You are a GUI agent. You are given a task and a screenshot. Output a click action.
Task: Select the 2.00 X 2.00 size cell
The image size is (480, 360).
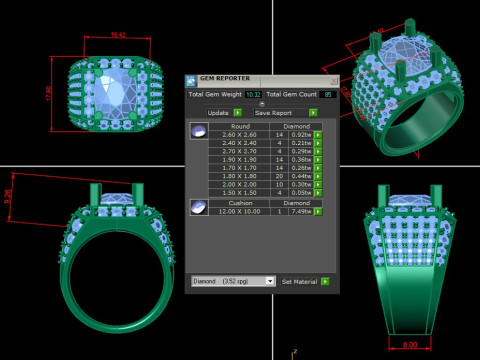(239, 185)
